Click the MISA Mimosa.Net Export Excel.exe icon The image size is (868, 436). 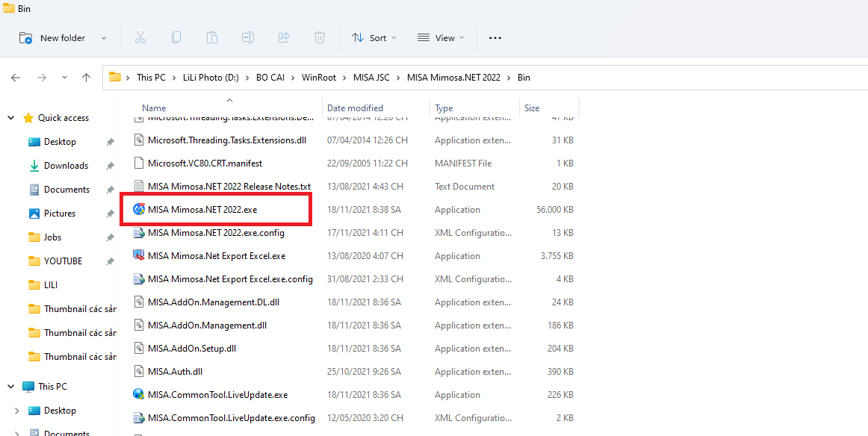pyautogui.click(x=138, y=255)
